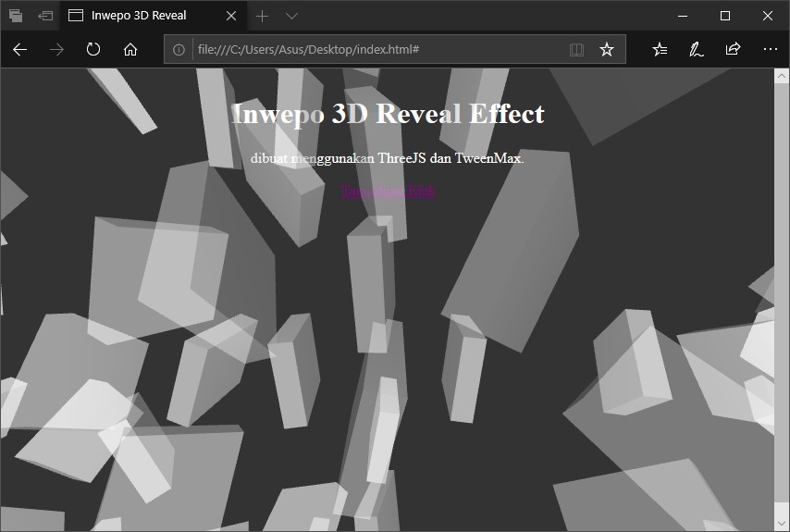
Task: Show tab previews chevron
Action: (x=291, y=16)
